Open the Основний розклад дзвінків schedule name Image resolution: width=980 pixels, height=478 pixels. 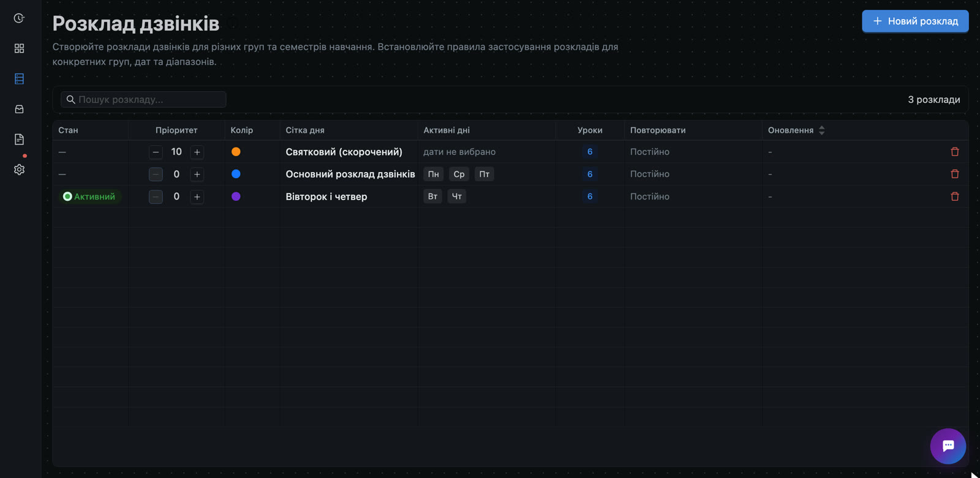click(x=350, y=174)
